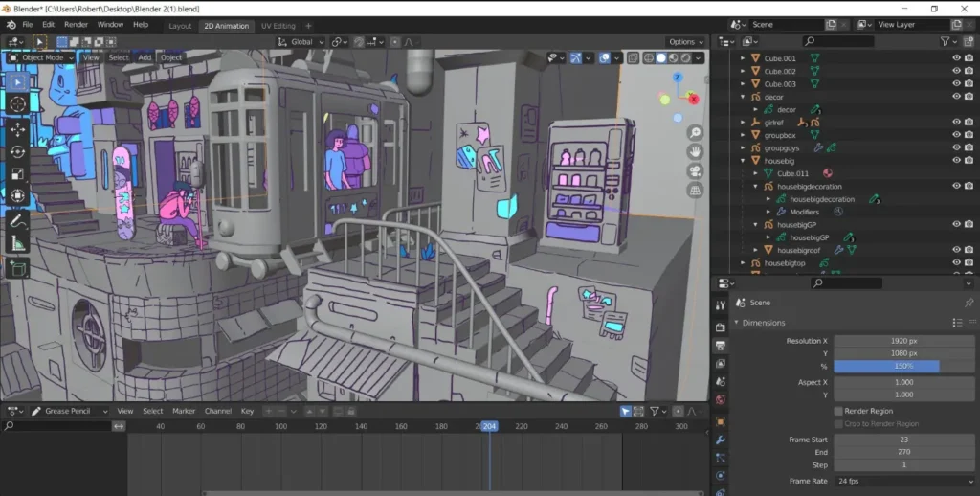The height and width of the screenshot is (496, 980).
Task: Open the View Layer properties tab
Action: tap(721, 364)
